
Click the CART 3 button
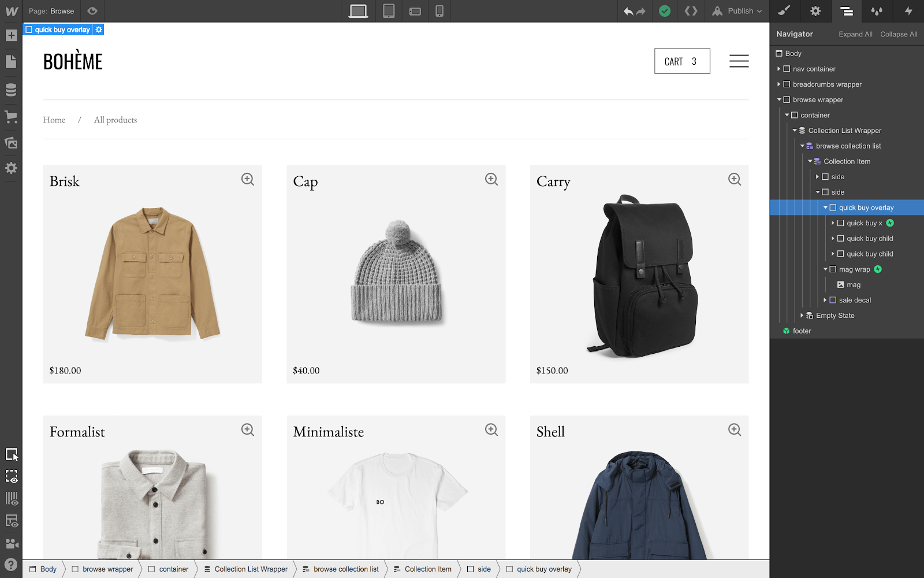point(682,61)
